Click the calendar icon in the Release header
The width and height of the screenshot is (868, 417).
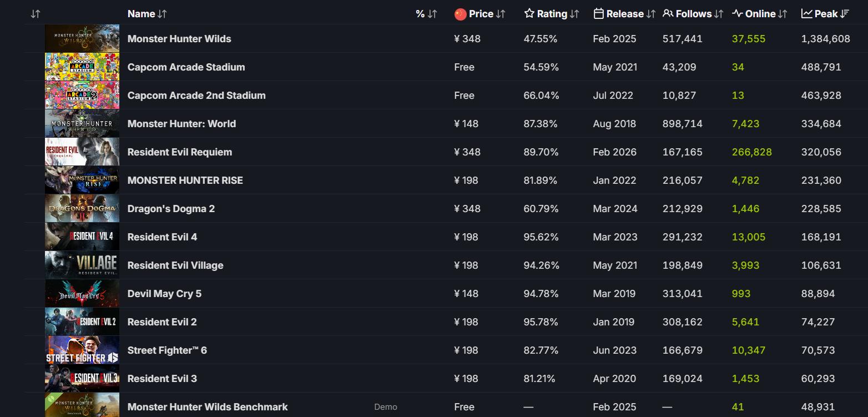click(x=598, y=14)
